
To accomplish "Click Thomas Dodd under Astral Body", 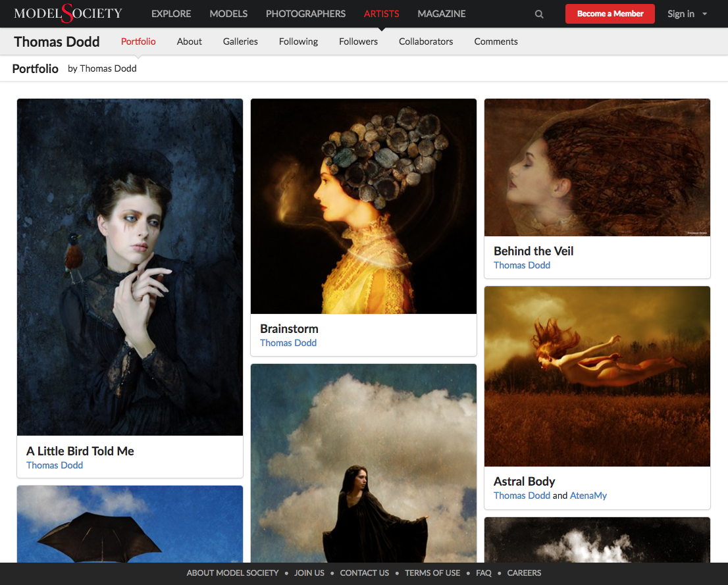I will pyautogui.click(x=522, y=496).
